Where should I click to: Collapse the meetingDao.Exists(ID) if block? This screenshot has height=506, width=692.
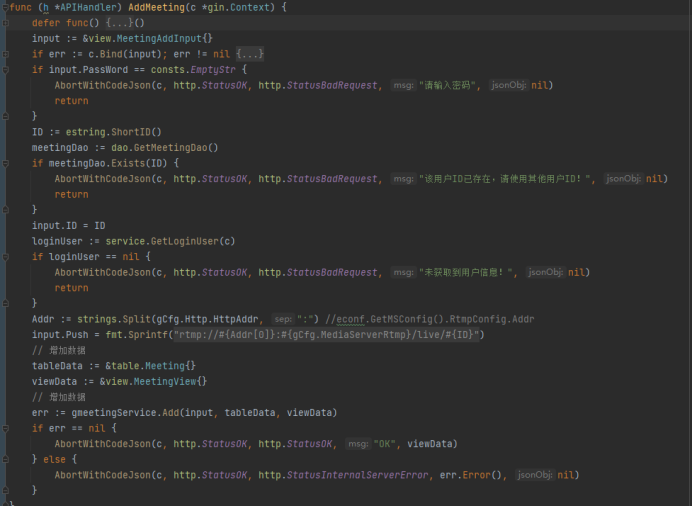coord(5,164)
